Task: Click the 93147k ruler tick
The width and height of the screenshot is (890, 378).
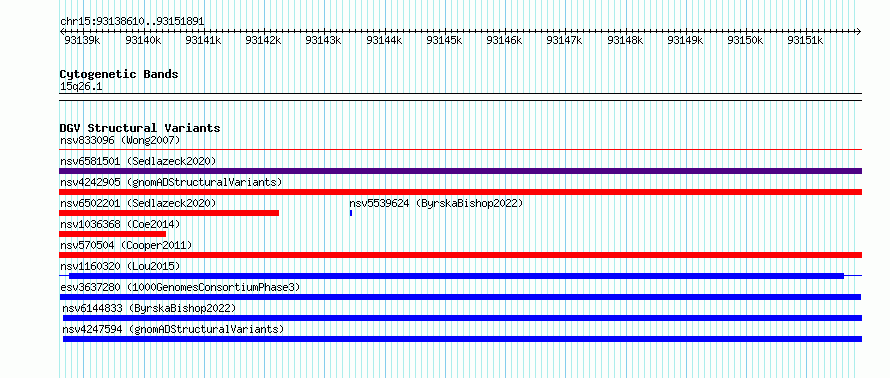Action: (565, 40)
